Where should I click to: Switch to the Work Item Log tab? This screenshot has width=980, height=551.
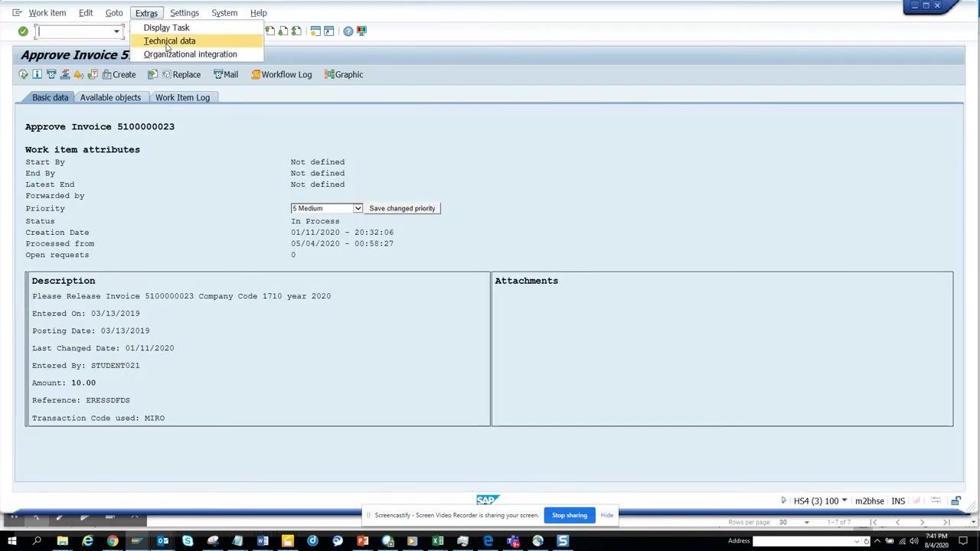pyautogui.click(x=182, y=97)
